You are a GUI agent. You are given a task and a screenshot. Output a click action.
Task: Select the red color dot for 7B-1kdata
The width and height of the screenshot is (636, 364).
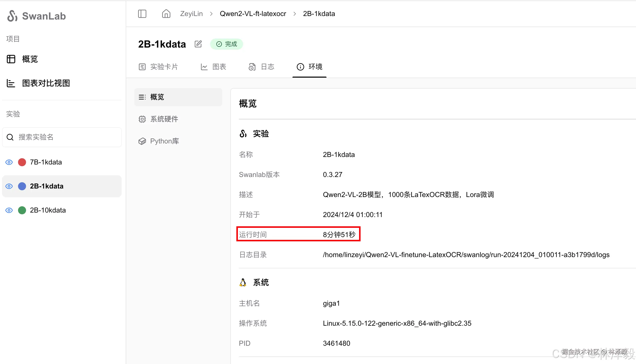pyautogui.click(x=22, y=162)
